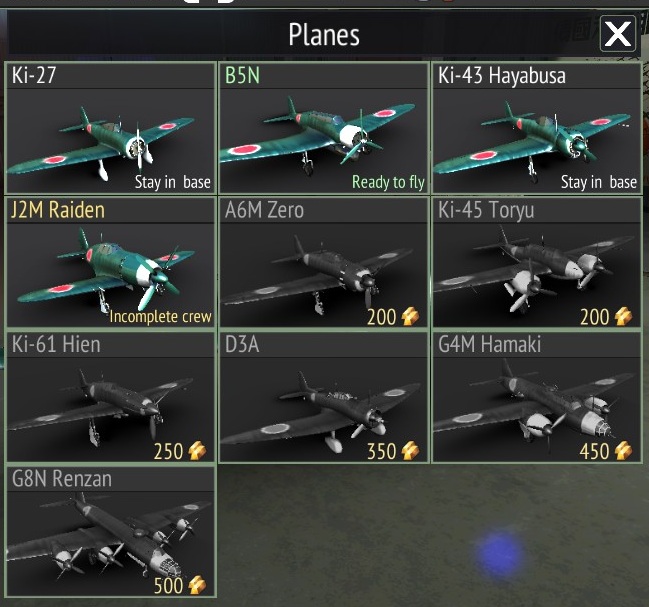The width and height of the screenshot is (649, 607).
Task: Choose the B5N plane card
Action: [x=324, y=128]
